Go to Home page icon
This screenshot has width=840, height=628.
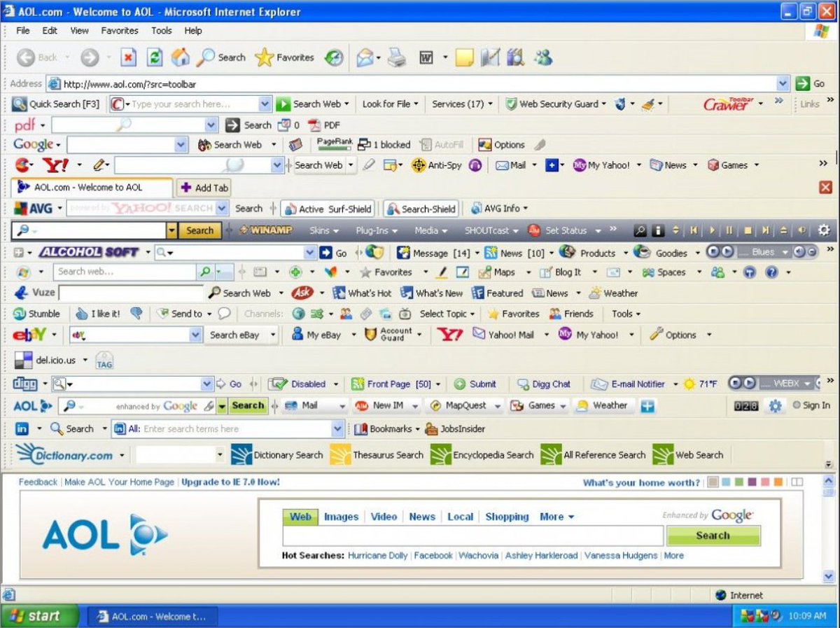(181, 57)
